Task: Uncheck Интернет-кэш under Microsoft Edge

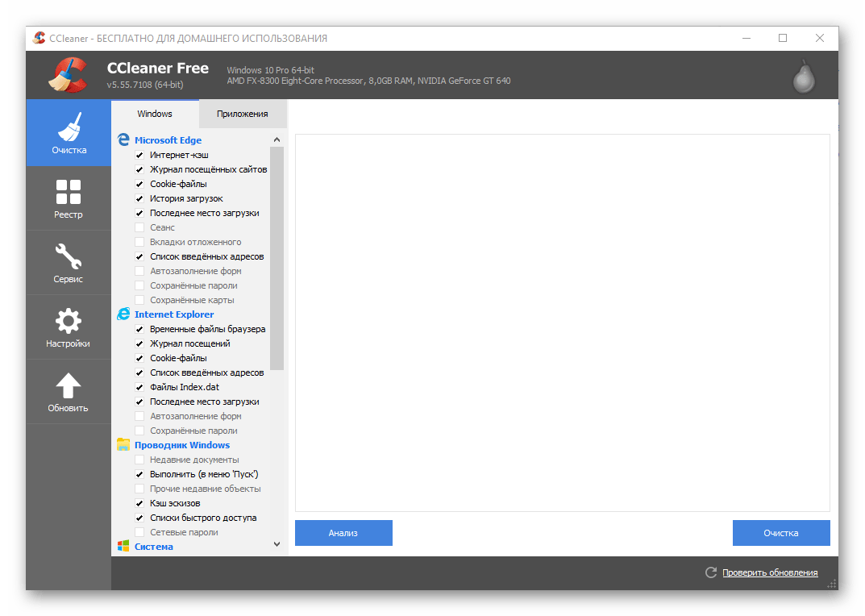Action: [139, 155]
